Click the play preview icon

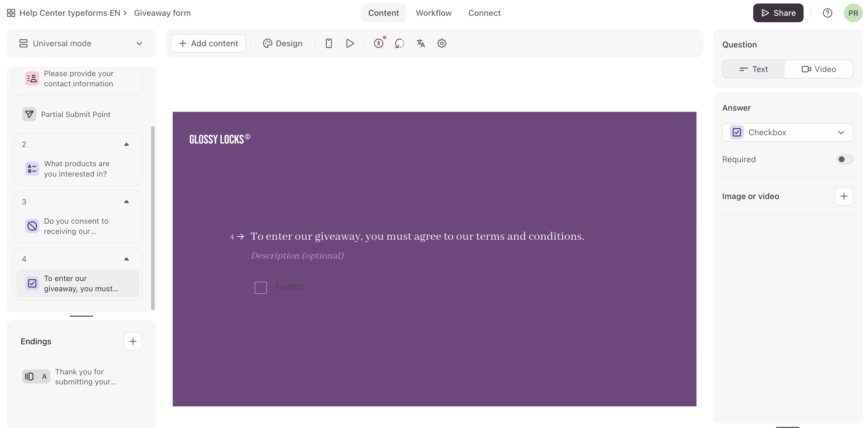(350, 43)
